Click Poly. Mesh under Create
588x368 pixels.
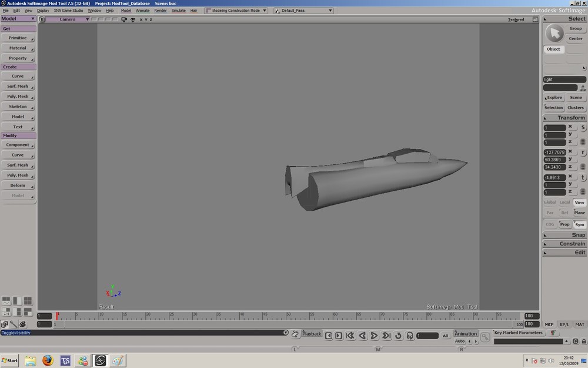pos(18,97)
